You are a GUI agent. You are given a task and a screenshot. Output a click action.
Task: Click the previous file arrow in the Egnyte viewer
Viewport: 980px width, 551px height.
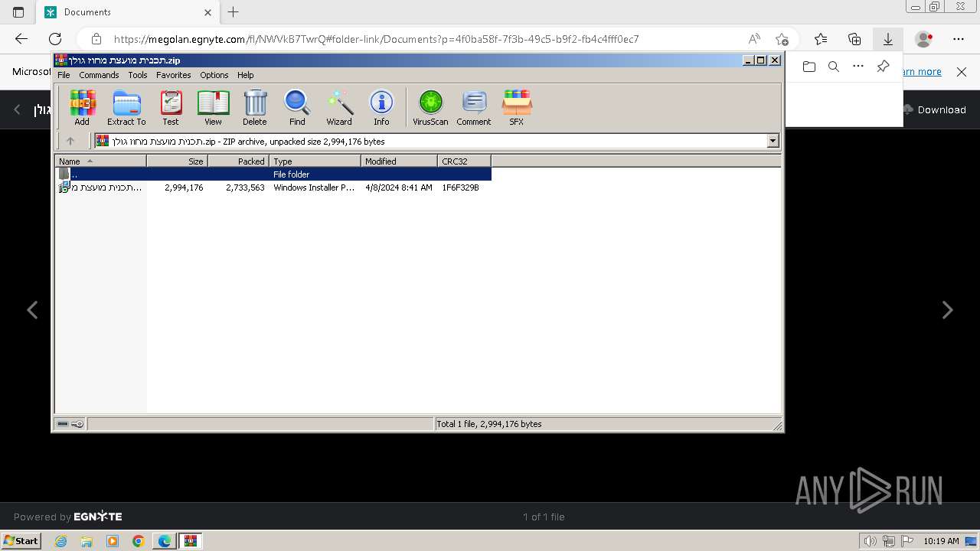[x=32, y=310]
